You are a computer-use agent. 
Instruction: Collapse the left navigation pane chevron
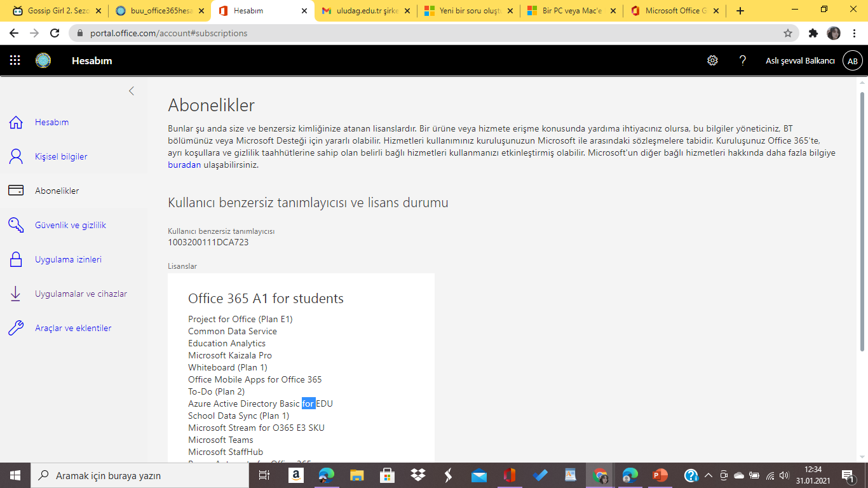click(132, 91)
